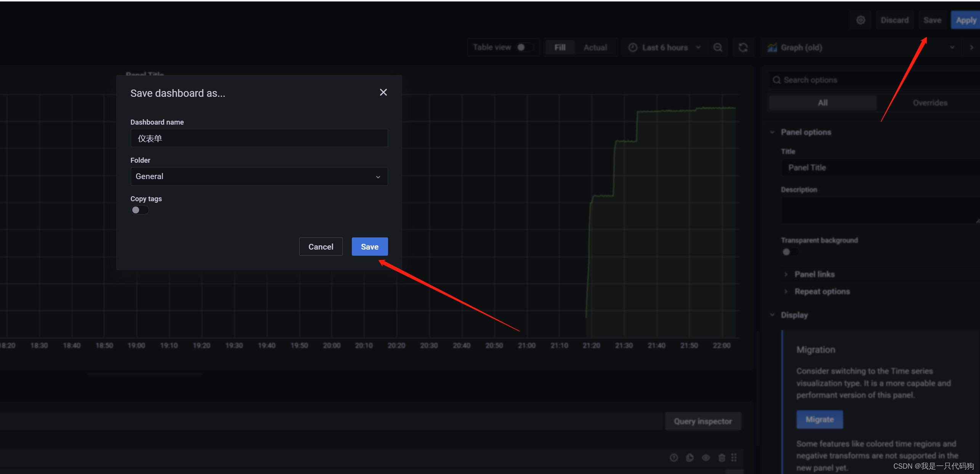Expand the Panel links section
Viewport: 980px width, 474px height.
[x=814, y=274]
